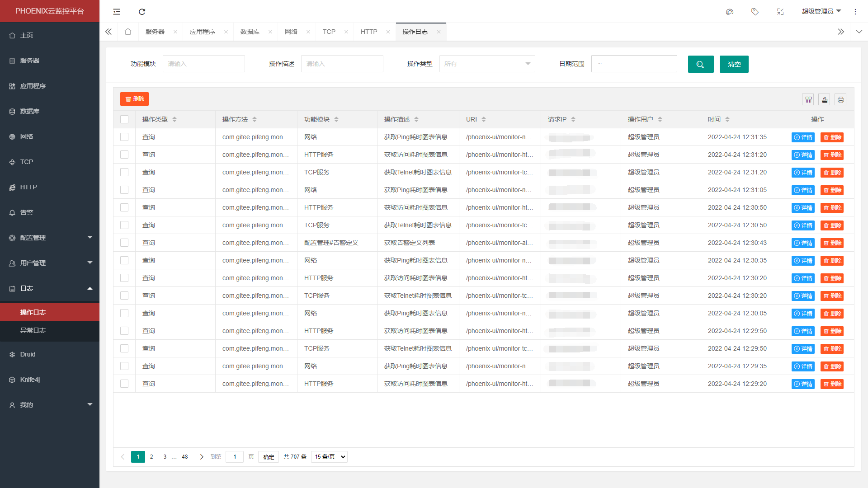Check the checkbox of the first log row
The height and width of the screenshot is (488, 868).
click(x=124, y=137)
